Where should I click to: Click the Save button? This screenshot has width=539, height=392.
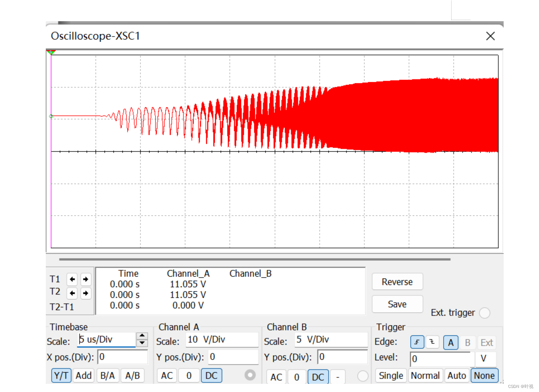pyautogui.click(x=397, y=304)
